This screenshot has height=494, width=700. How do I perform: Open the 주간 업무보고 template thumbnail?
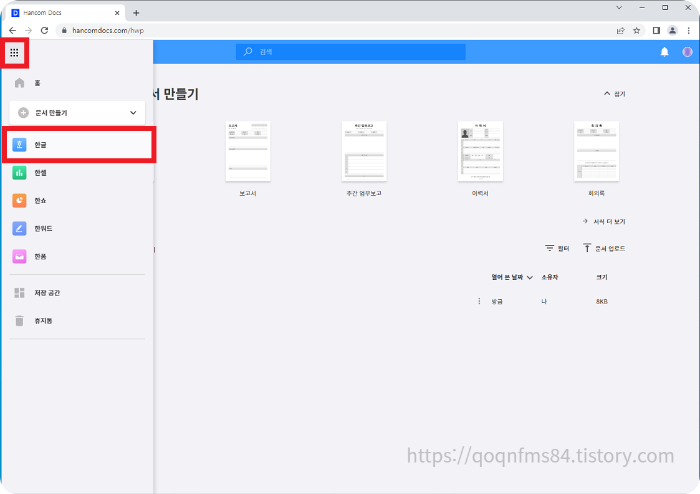(x=364, y=151)
